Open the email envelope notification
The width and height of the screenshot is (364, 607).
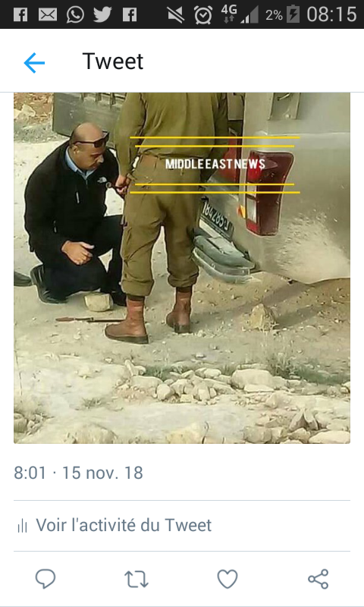(48, 14)
